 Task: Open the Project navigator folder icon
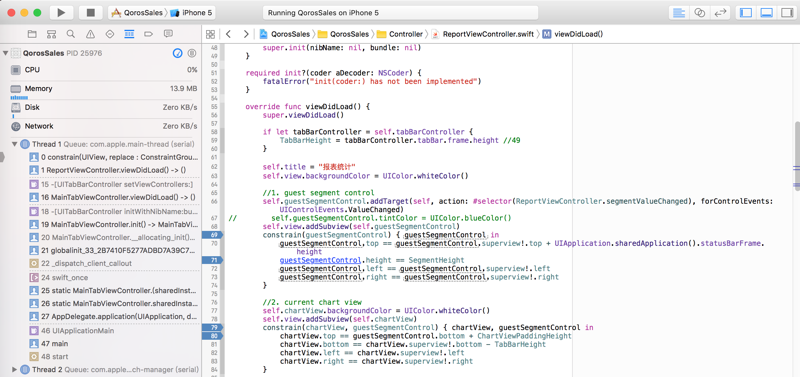click(x=32, y=34)
